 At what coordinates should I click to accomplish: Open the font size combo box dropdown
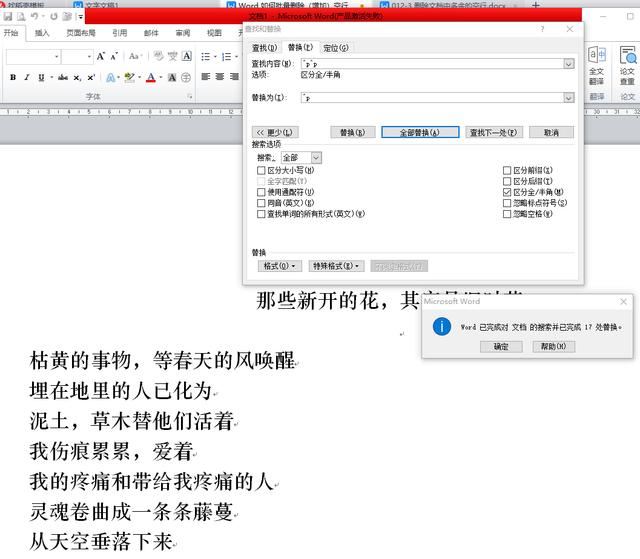click(x=89, y=56)
